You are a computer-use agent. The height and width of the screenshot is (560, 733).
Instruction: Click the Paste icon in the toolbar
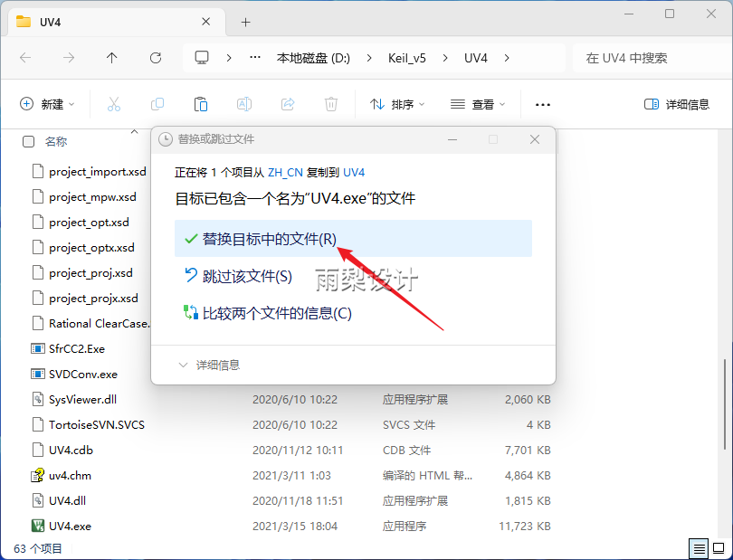click(200, 104)
